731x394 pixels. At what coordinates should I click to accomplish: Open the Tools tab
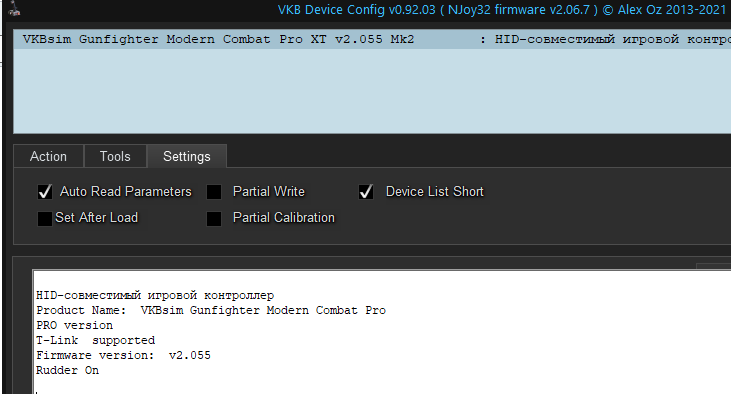click(115, 156)
